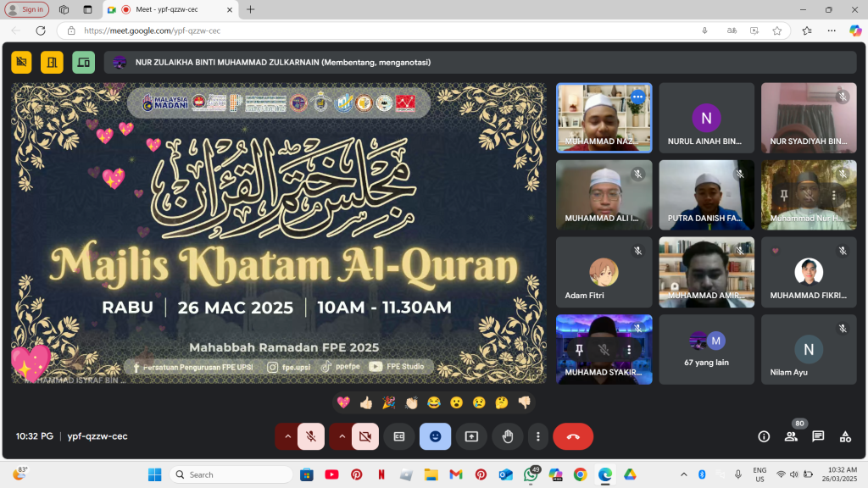
Task: Open more options three-dot menu in call bar
Action: coord(538,436)
